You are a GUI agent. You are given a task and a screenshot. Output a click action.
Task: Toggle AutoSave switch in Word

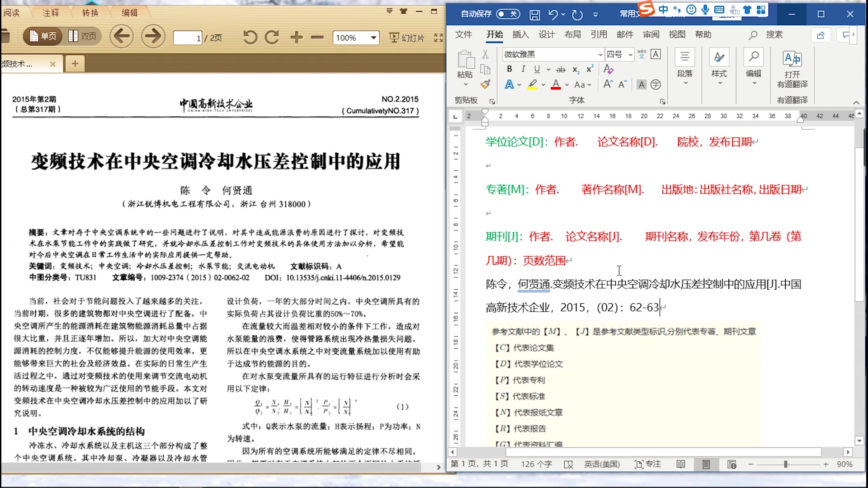508,14
